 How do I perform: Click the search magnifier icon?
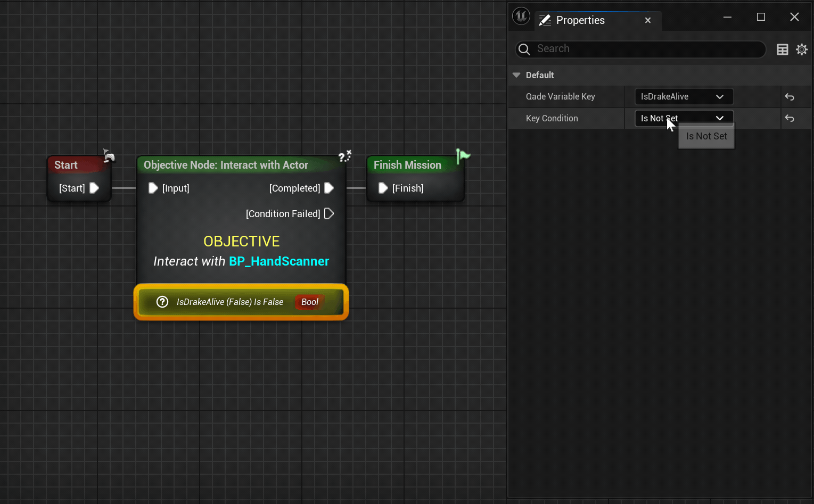524,49
